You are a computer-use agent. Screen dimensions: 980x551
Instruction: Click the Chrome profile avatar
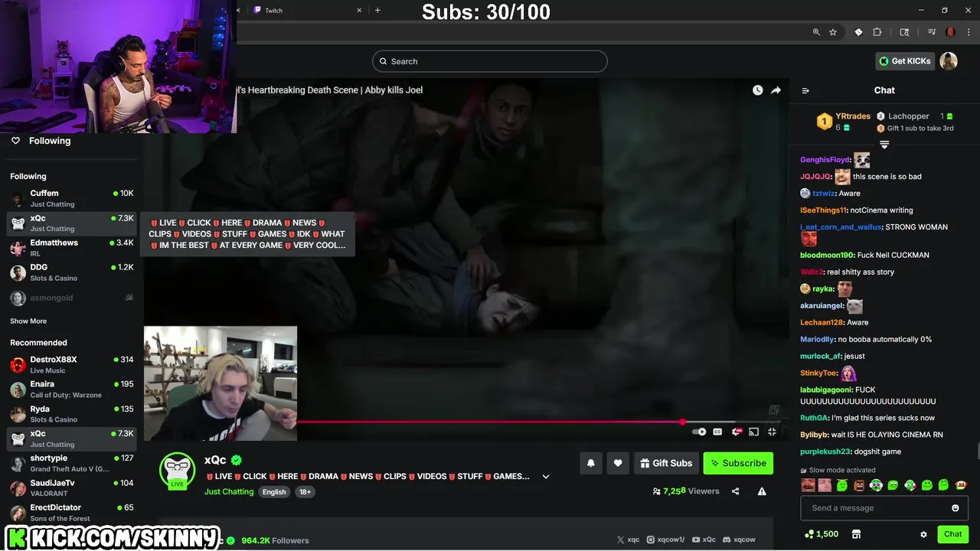pyautogui.click(x=950, y=32)
